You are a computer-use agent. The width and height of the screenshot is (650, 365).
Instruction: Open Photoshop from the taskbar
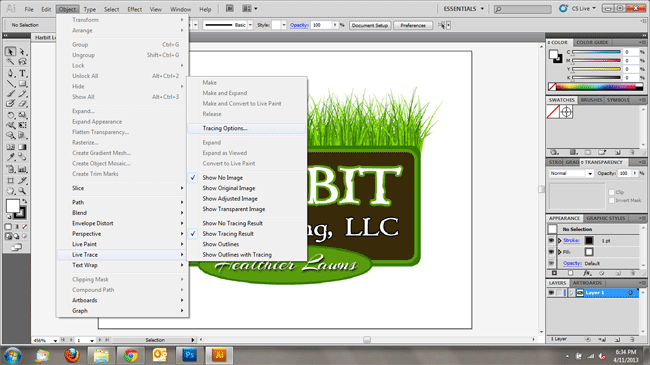pos(189,355)
